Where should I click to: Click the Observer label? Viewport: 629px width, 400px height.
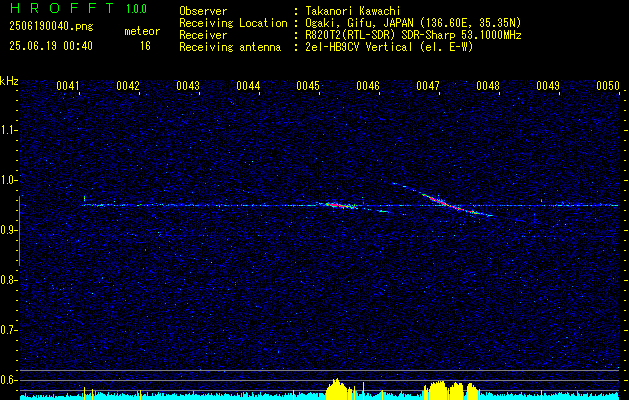coord(203,11)
